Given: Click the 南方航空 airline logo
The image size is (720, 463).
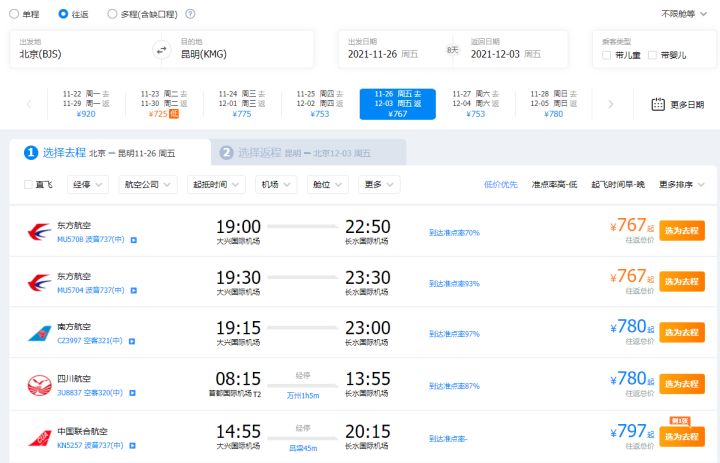Looking at the screenshot, I should click(40, 333).
